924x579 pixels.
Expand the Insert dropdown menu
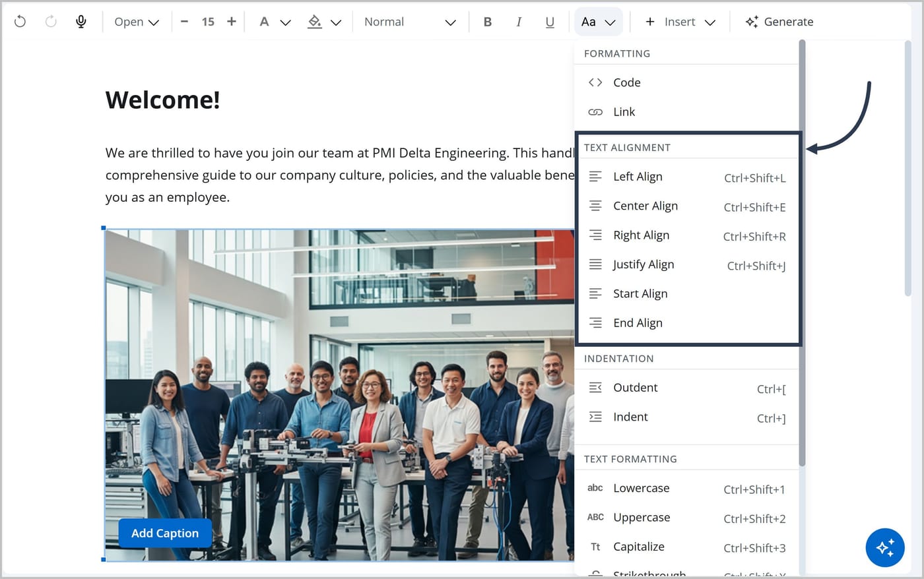(680, 22)
